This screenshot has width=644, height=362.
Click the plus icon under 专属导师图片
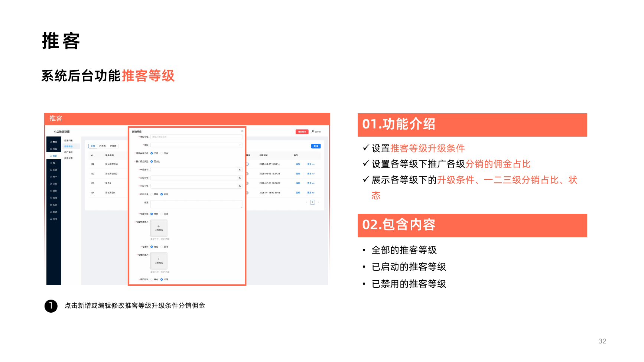pos(159,226)
